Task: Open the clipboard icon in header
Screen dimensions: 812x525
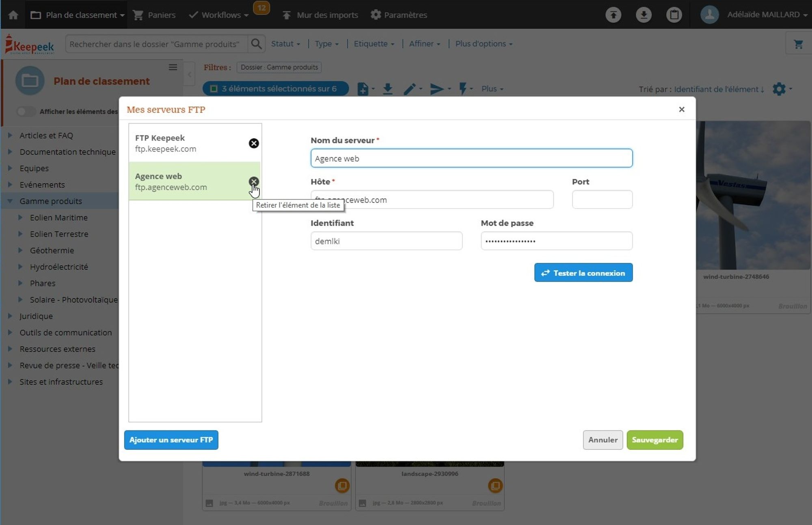Action: pos(674,15)
